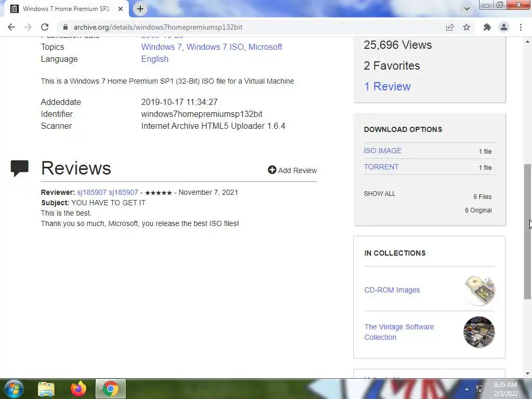Image resolution: width=532 pixels, height=399 pixels.
Task: Open the Windows Start menu orb
Action: click(14, 389)
